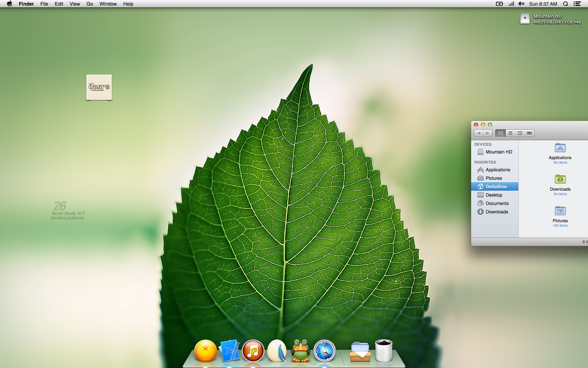Open the Help menu

coord(128,4)
